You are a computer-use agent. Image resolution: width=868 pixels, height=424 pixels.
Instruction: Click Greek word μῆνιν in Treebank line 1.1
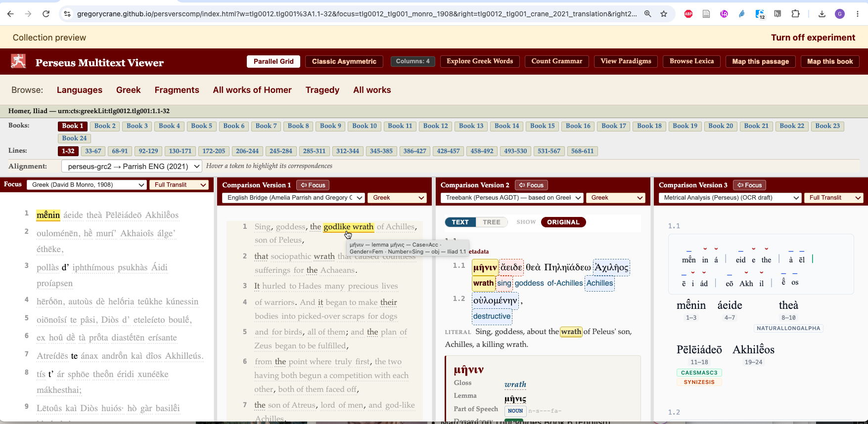485,267
